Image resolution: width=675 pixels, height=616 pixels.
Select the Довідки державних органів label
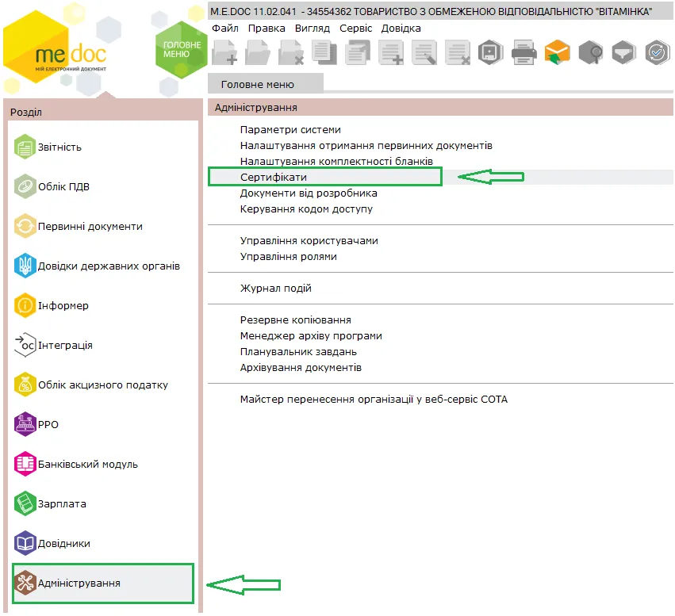pyautogui.click(x=109, y=266)
